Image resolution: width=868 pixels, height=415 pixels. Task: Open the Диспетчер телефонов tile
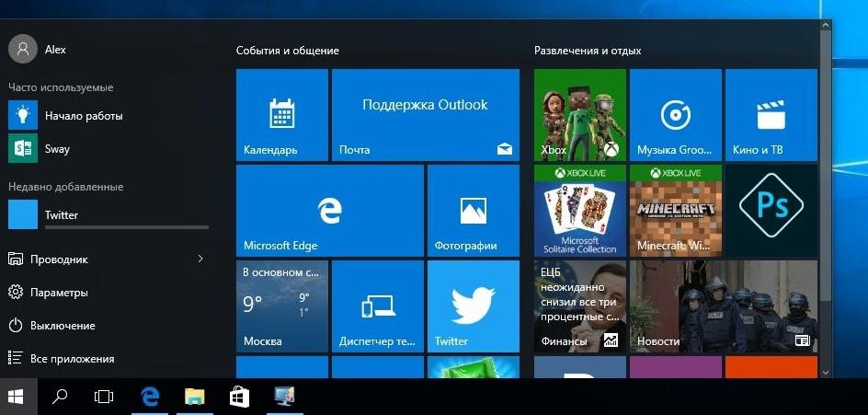coord(378,306)
